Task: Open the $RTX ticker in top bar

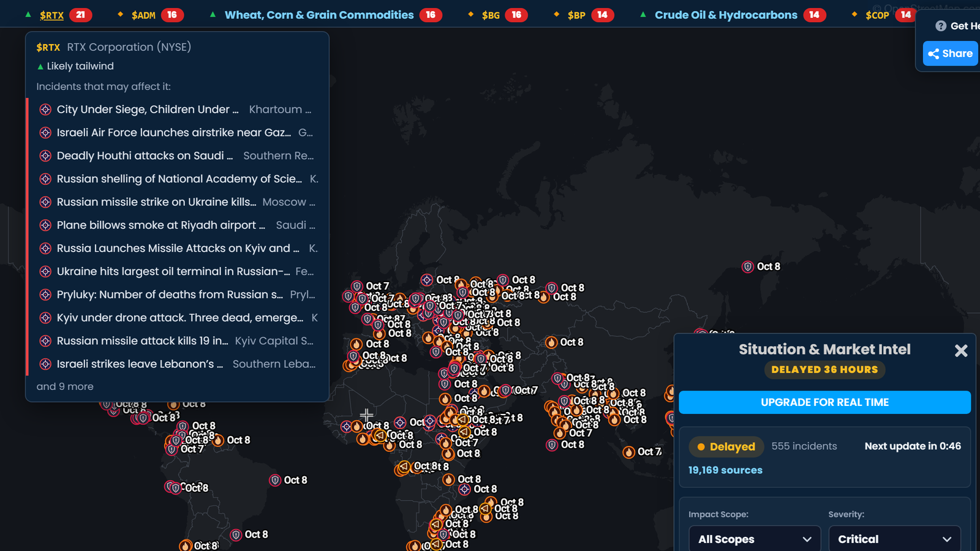Action: [51, 15]
